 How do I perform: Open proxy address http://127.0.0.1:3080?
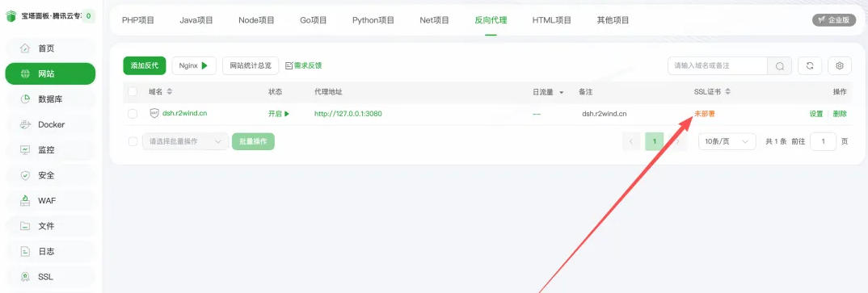(x=348, y=114)
